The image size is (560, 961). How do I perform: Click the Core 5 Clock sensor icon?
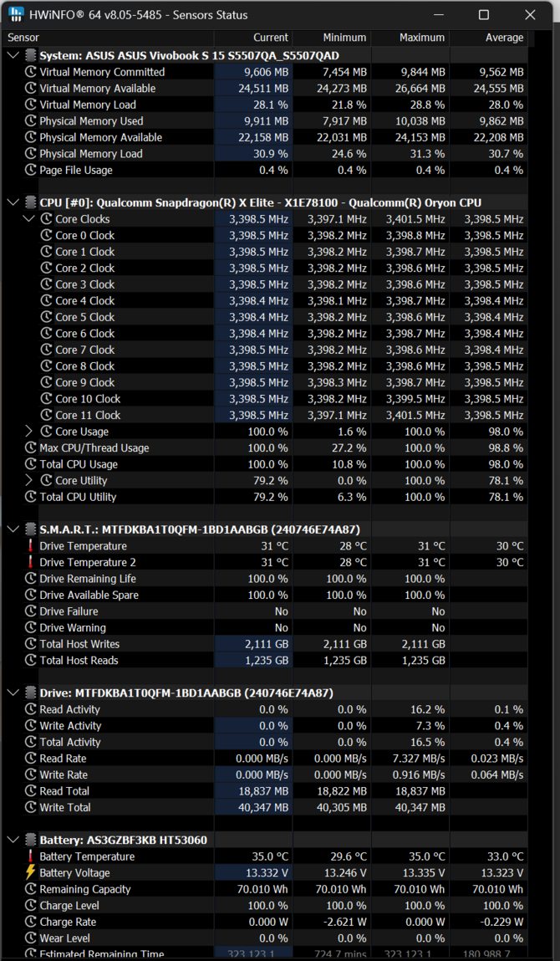[47, 317]
